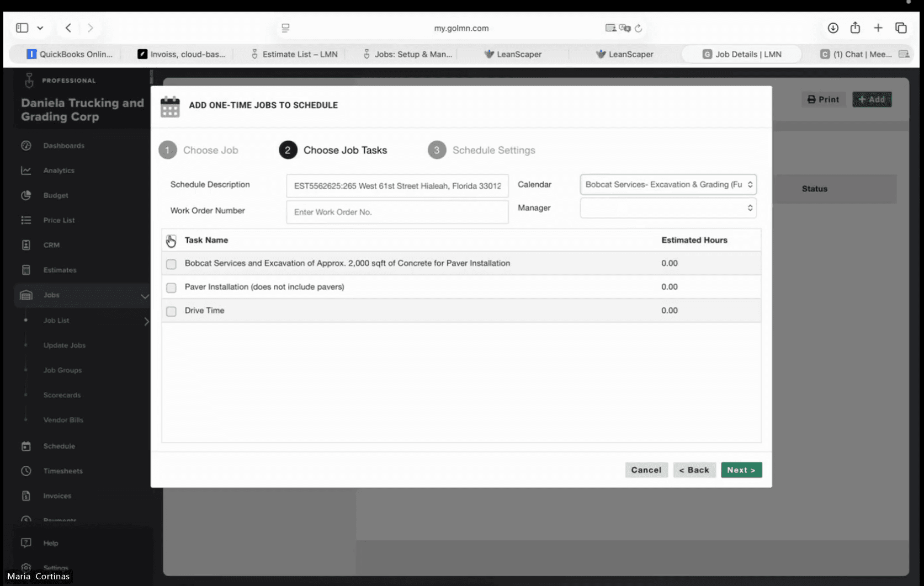
Task: Click the Help icon in the sidebar
Action: click(x=26, y=543)
